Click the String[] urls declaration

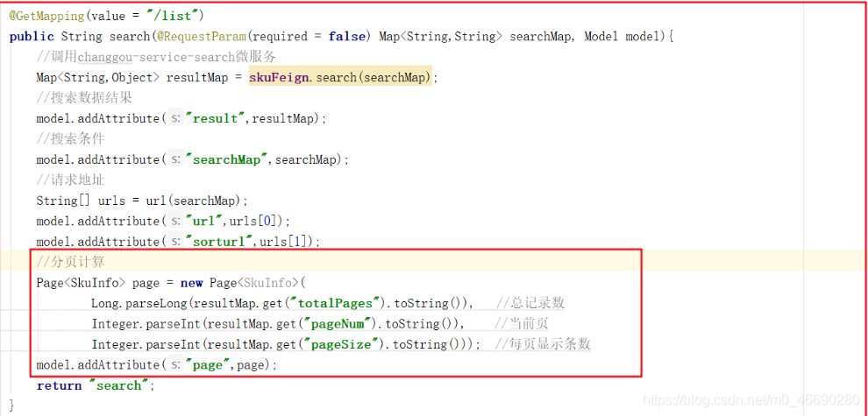(x=81, y=201)
